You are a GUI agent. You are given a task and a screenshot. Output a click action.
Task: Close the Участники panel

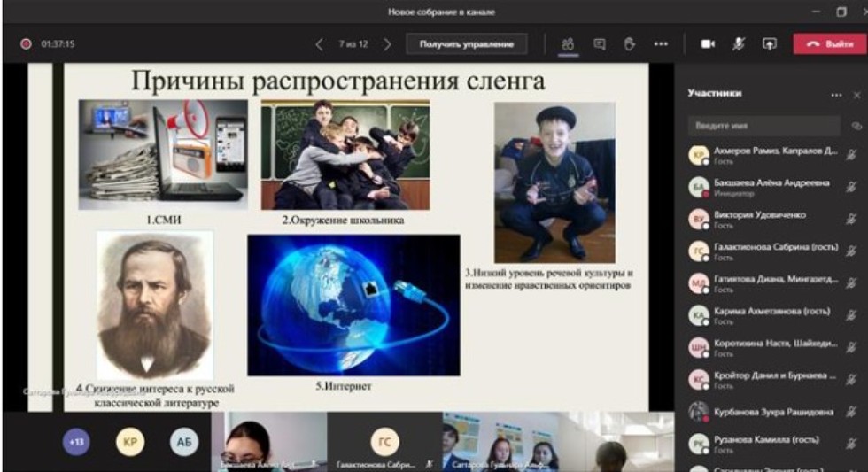tap(856, 94)
